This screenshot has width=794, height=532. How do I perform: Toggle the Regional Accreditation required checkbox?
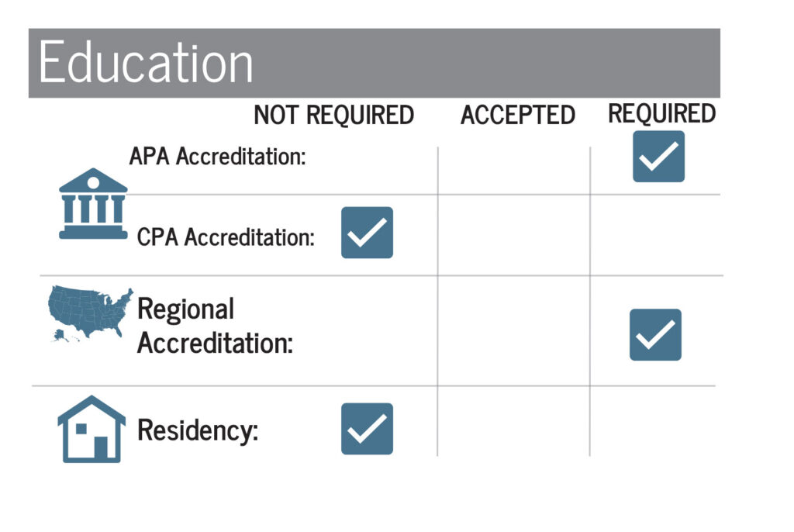655,335
